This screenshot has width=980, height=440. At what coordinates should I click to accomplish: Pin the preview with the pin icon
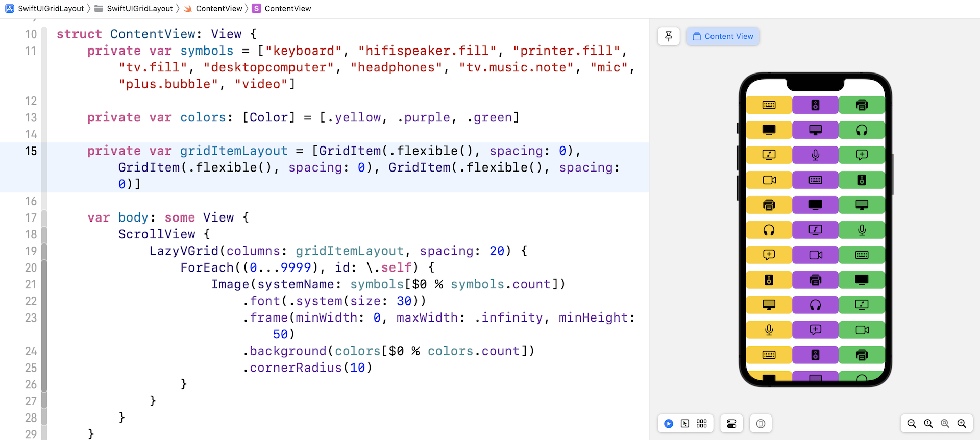(669, 36)
